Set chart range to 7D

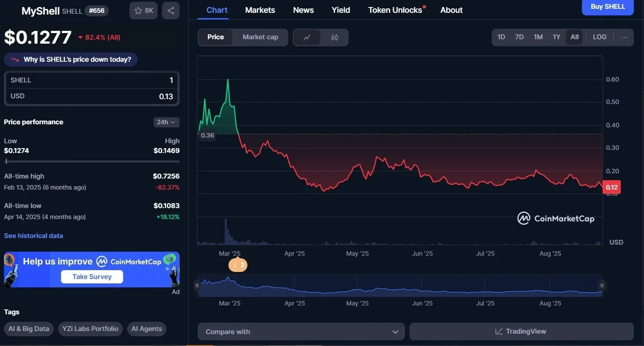[519, 37]
